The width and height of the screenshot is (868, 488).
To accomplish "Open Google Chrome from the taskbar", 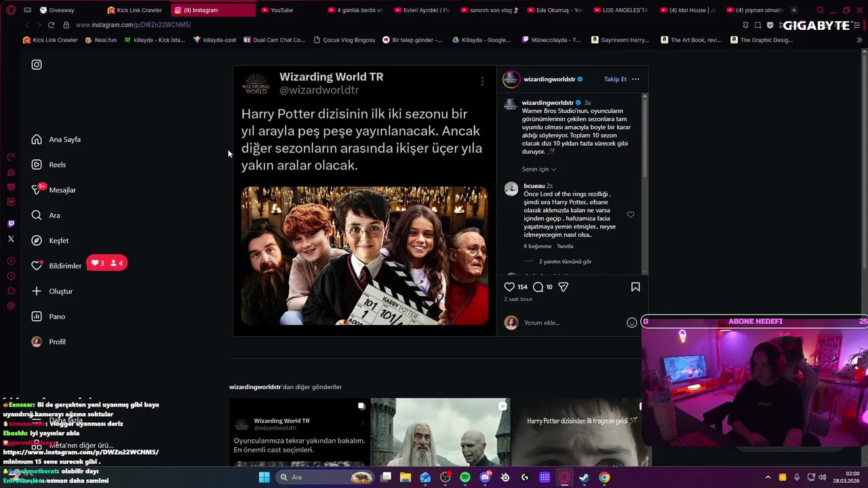I will pyautogui.click(x=604, y=477).
